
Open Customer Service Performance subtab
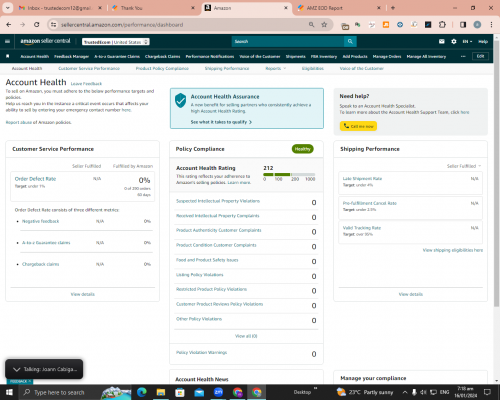tap(89, 68)
